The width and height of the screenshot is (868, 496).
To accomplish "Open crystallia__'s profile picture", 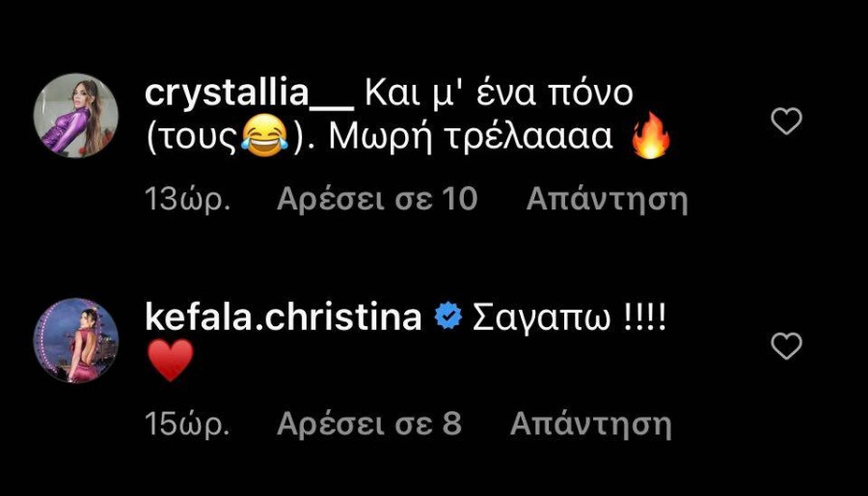I will pos(76,115).
